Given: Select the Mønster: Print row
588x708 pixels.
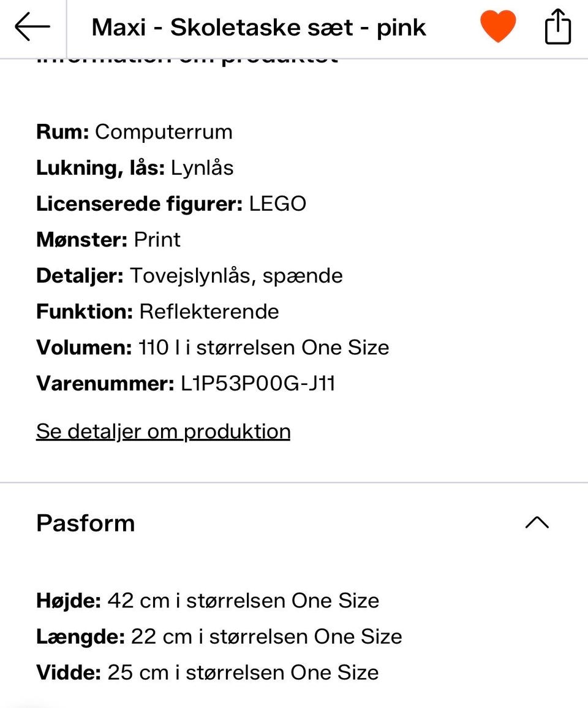Looking at the screenshot, I should [x=108, y=240].
